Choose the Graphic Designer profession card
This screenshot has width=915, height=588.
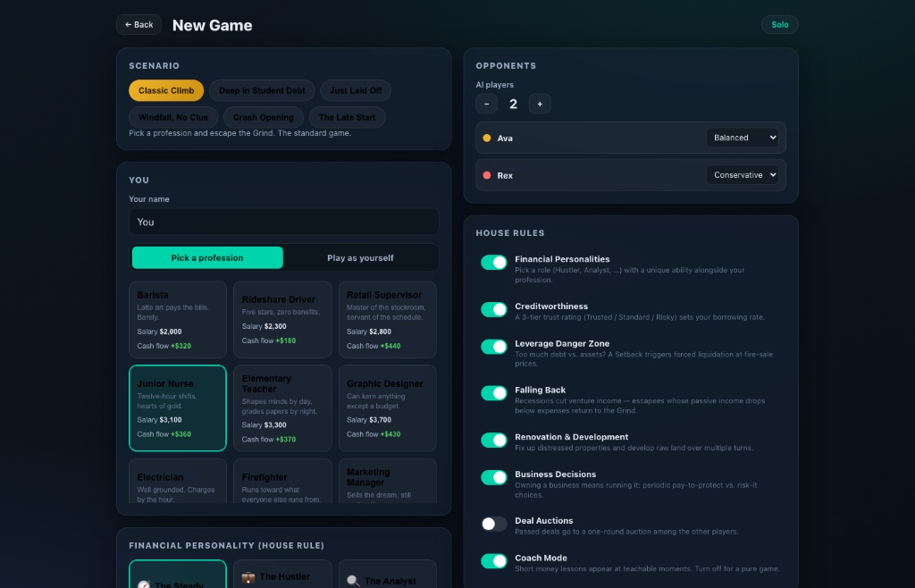click(388, 408)
